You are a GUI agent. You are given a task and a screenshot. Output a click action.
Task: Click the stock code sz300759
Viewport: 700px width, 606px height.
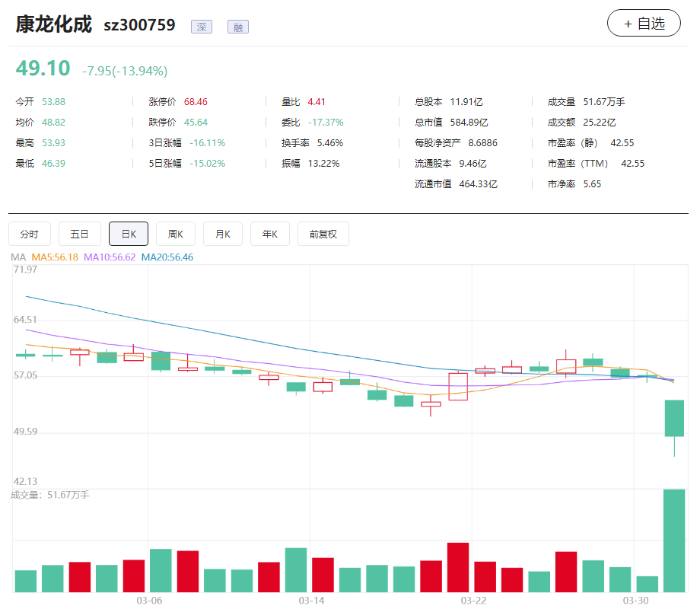139,25
